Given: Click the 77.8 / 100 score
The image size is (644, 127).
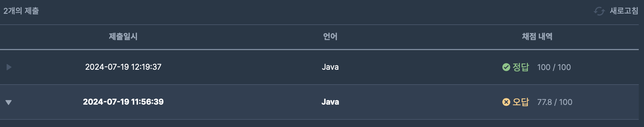Looking at the screenshot, I should click(554, 102).
